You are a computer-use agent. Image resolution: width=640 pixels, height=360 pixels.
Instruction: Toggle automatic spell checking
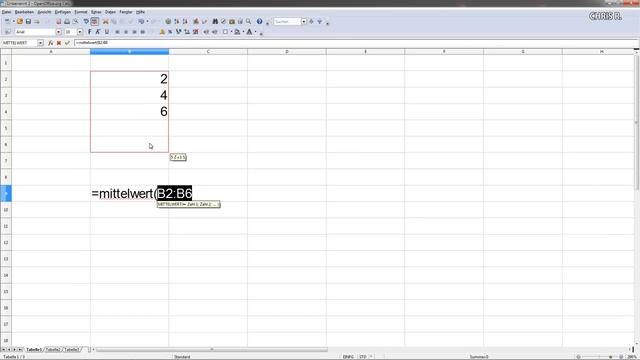pyautogui.click(x=94, y=21)
